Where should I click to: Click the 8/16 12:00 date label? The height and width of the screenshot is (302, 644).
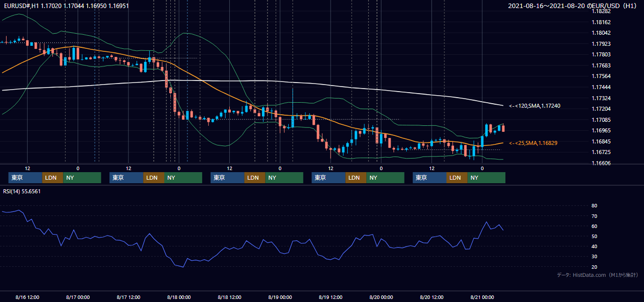click(x=28, y=297)
